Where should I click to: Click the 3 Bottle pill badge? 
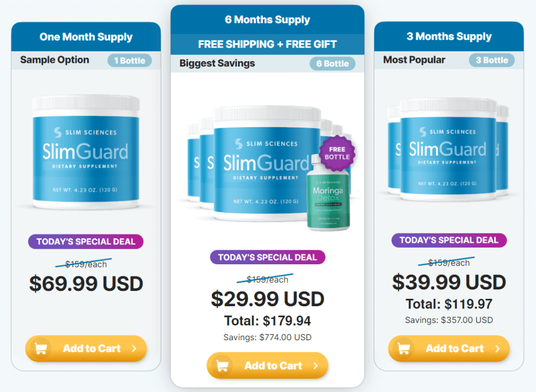click(492, 60)
